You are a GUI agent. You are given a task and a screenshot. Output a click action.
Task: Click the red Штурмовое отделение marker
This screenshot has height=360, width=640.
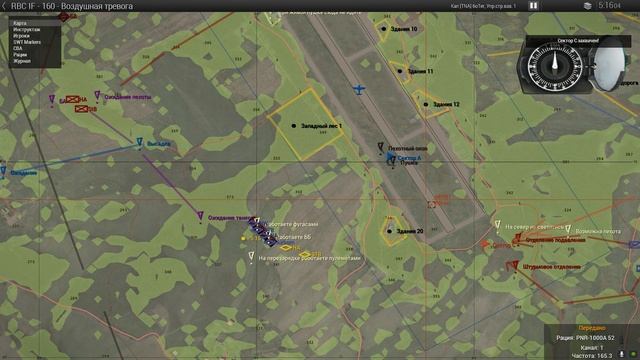(x=515, y=266)
